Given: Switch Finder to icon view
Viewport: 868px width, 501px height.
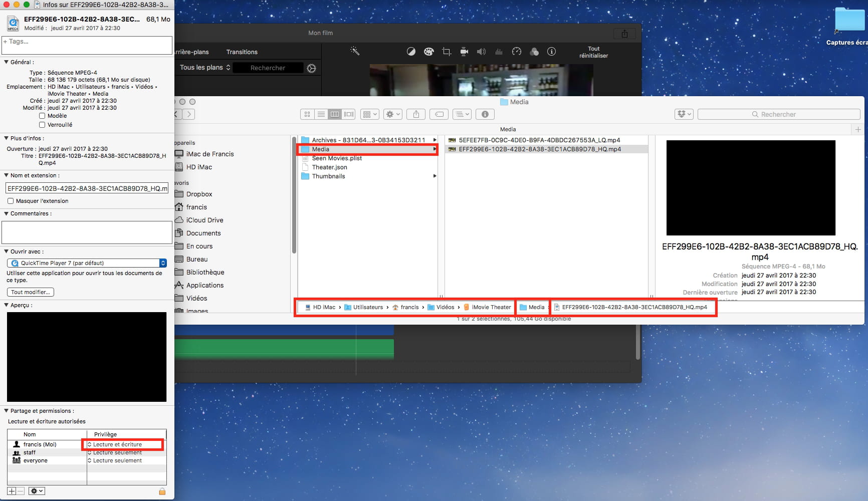Looking at the screenshot, I should pyautogui.click(x=307, y=114).
